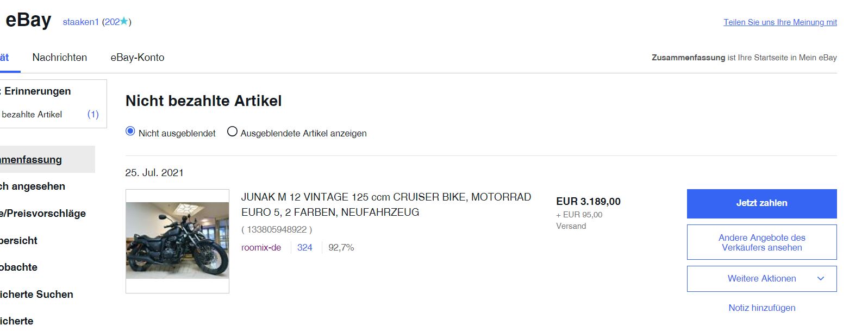Select 'bezahlte Artikel' reminder in sidebar

(32, 114)
